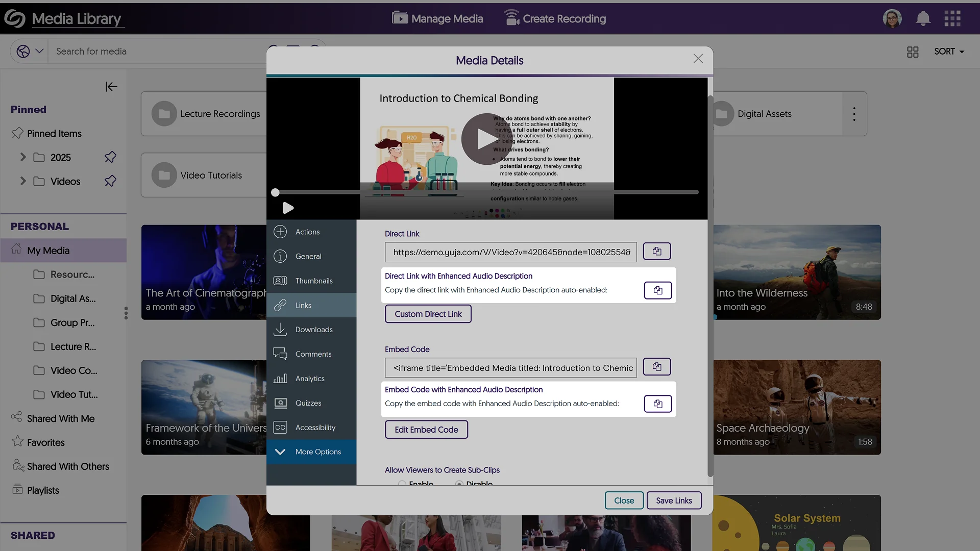Open the apps grid menu

pos(952,19)
